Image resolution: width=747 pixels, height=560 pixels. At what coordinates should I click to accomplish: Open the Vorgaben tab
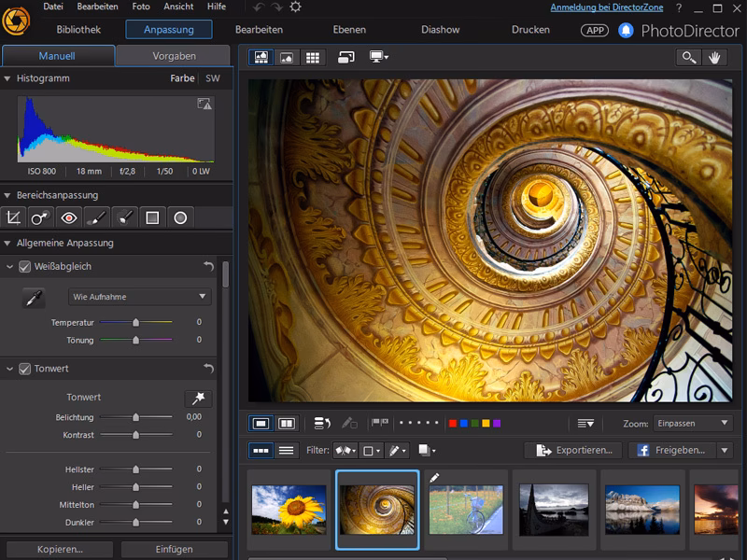174,56
